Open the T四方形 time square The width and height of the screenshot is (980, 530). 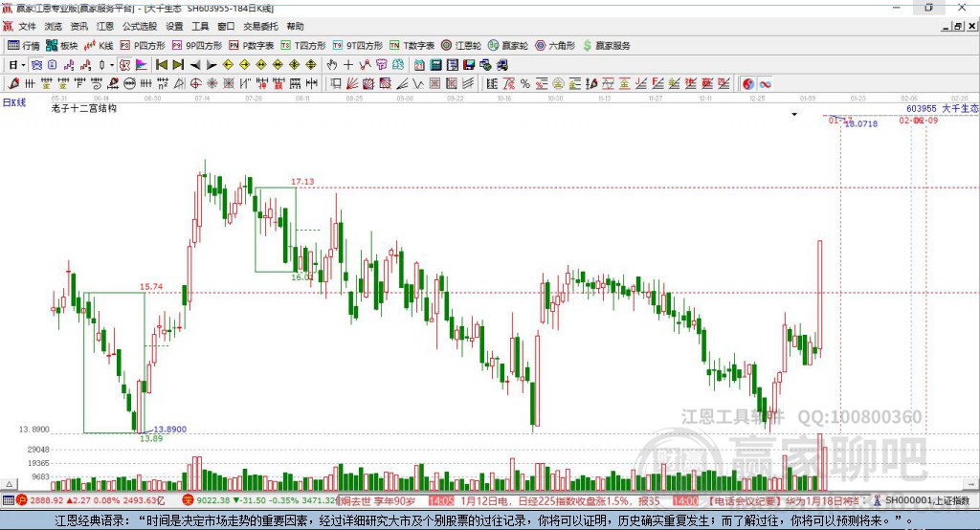pyautogui.click(x=303, y=46)
